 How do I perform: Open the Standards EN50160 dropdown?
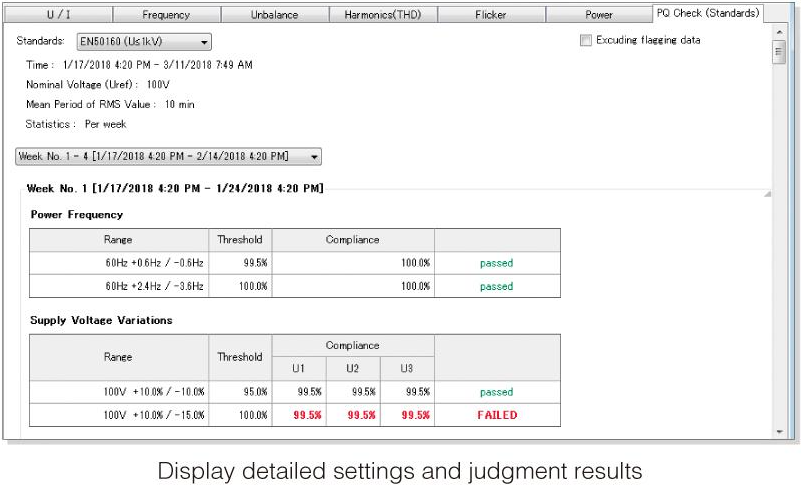(x=144, y=42)
